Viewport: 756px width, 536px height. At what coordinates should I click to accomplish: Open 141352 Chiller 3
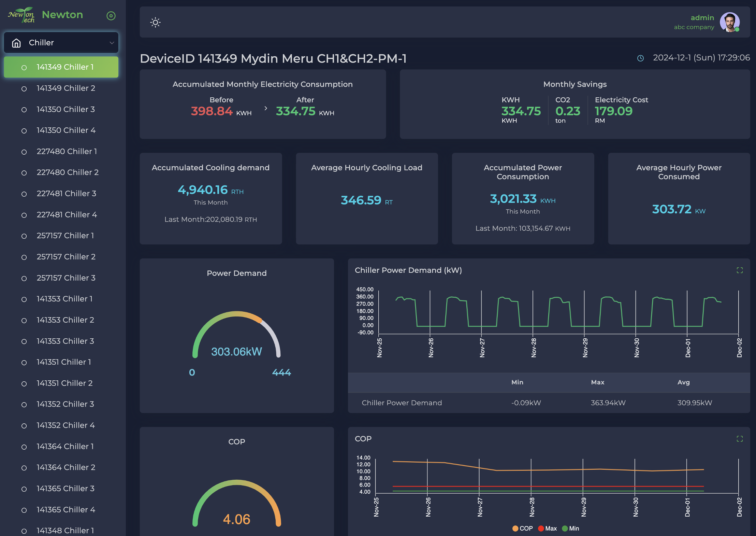click(61, 404)
